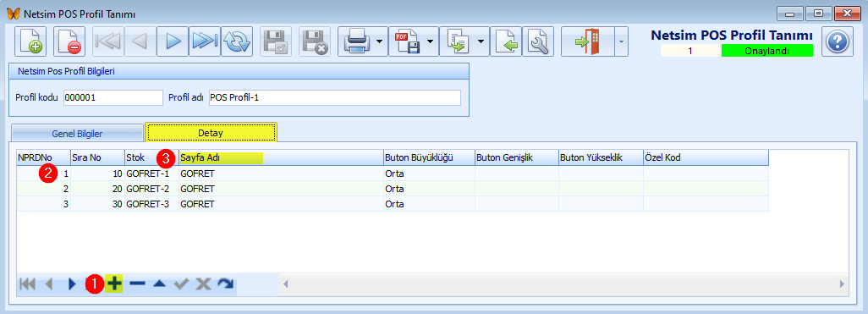Switch to the Genel Bilgiler tab
This screenshot has height=314, width=868.
[77, 134]
